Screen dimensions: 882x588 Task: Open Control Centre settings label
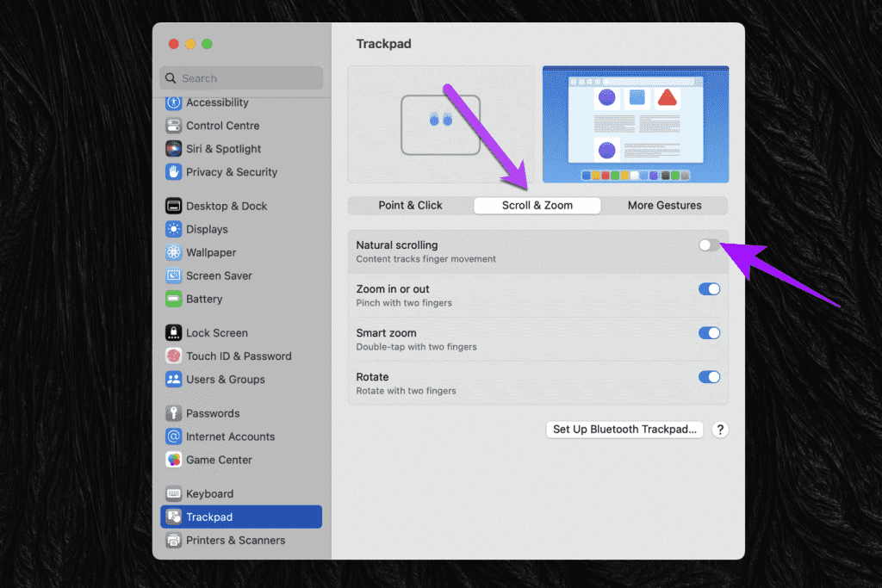point(223,126)
